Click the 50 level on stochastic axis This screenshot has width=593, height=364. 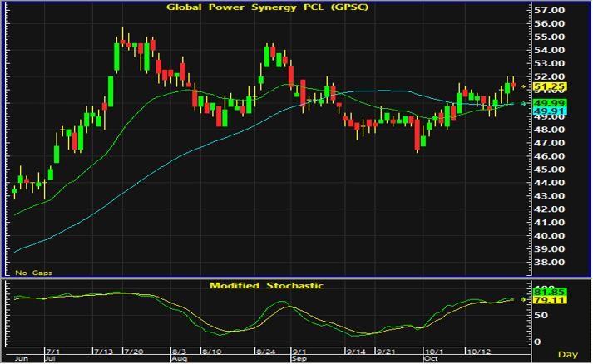pyautogui.click(x=541, y=315)
